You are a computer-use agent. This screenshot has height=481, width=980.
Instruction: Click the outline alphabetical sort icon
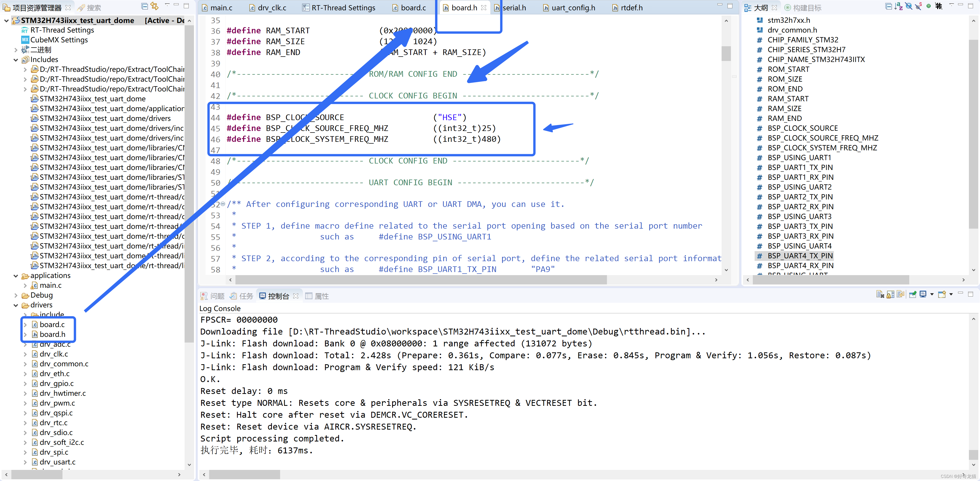tap(898, 6)
